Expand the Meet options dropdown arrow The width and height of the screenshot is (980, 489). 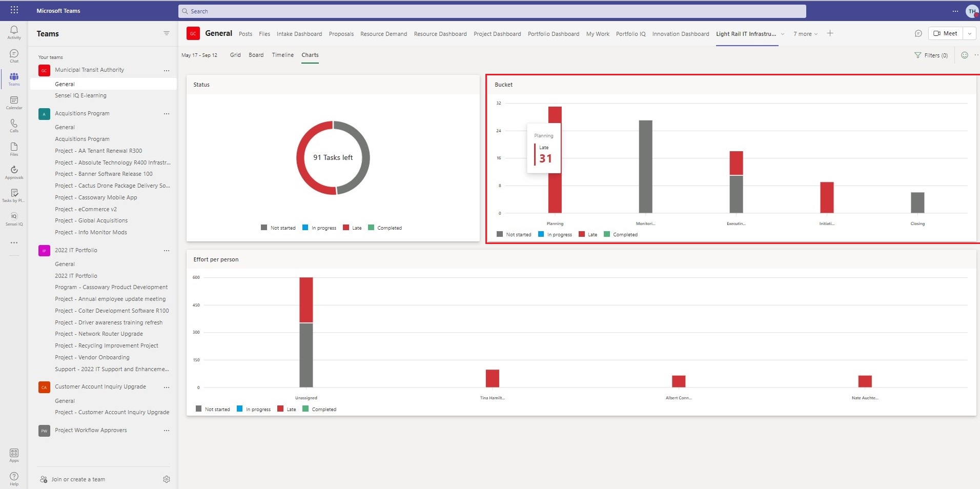pyautogui.click(x=969, y=33)
